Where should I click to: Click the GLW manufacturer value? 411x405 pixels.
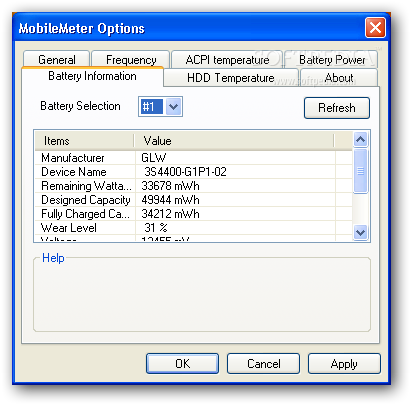tap(154, 158)
